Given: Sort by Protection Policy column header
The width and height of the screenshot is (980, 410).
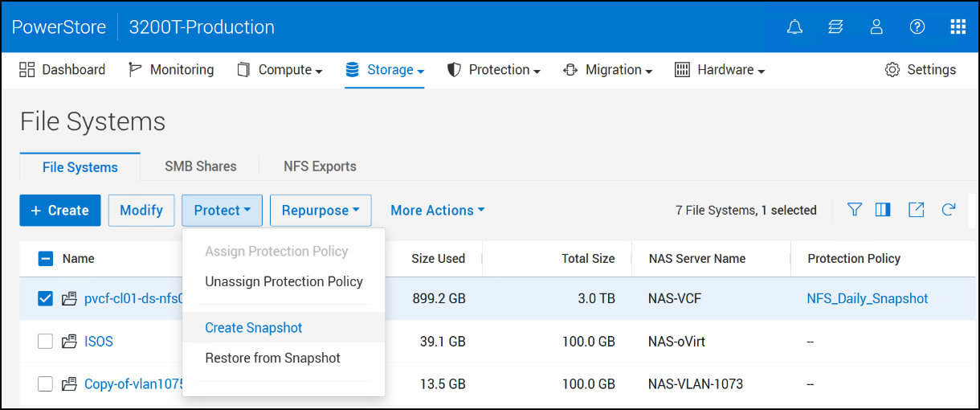Looking at the screenshot, I should 854,259.
